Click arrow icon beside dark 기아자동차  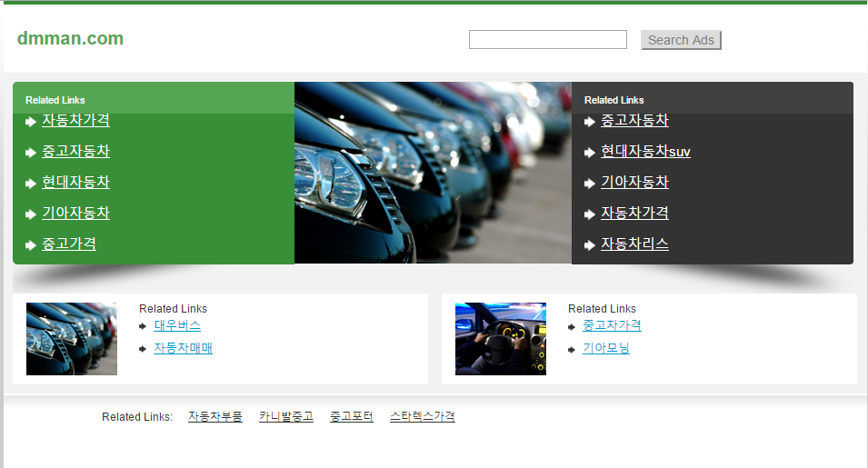point(590,184)
